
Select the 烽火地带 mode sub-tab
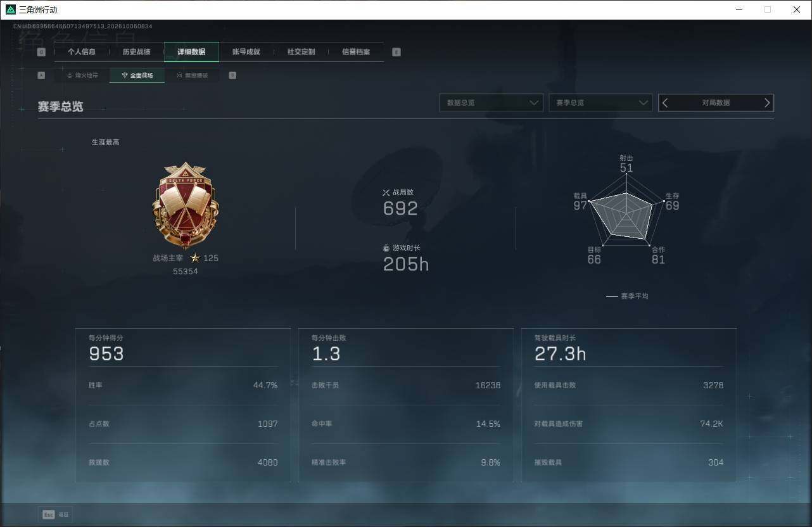(x=82, y=75)
